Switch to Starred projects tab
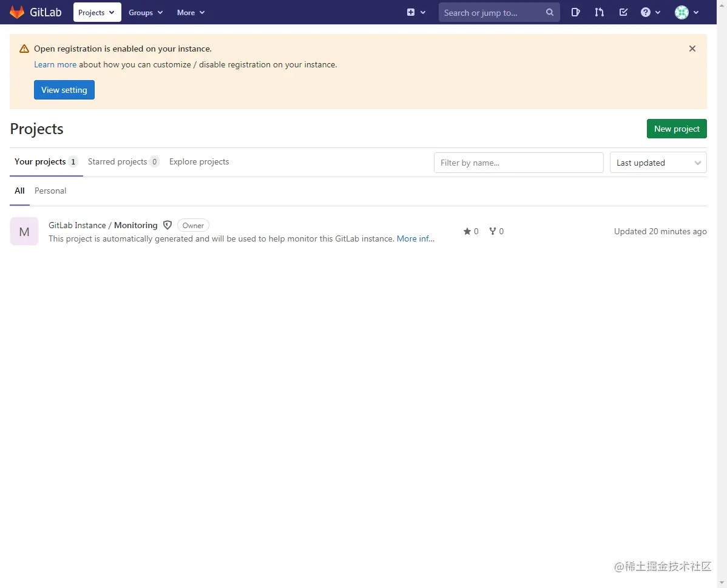This screenshot has height=588, width=727. point(123,162)
